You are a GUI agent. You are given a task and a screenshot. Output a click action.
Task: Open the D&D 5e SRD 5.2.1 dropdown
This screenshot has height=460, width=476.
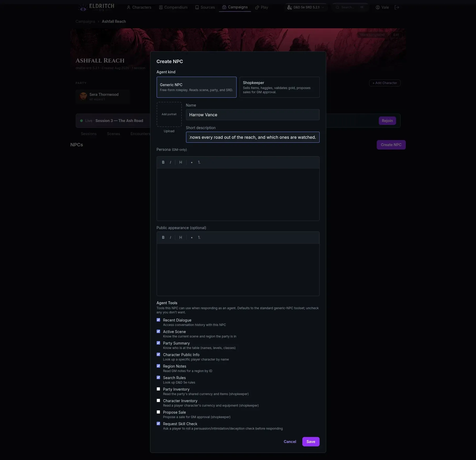click(306, 7)
